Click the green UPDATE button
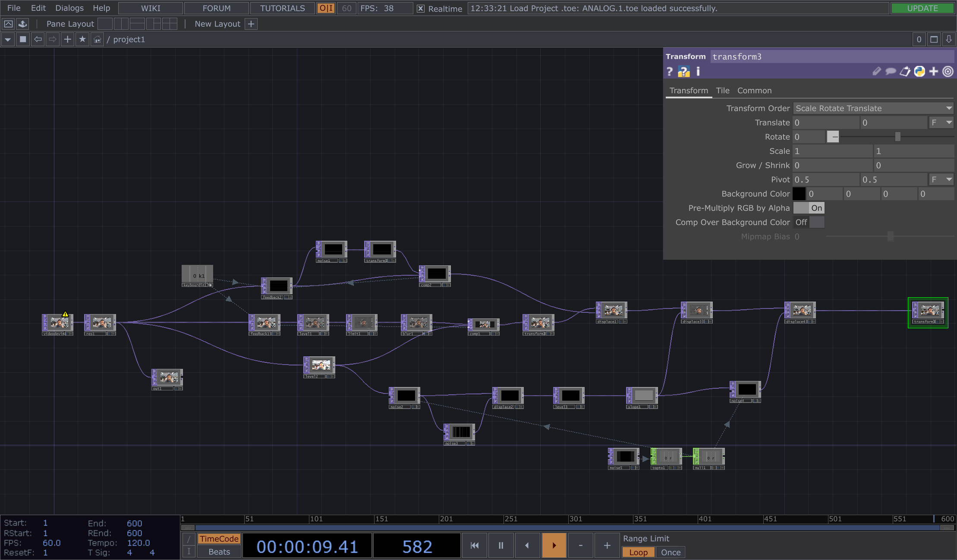957x560 pixels. [x=922, y=8]
